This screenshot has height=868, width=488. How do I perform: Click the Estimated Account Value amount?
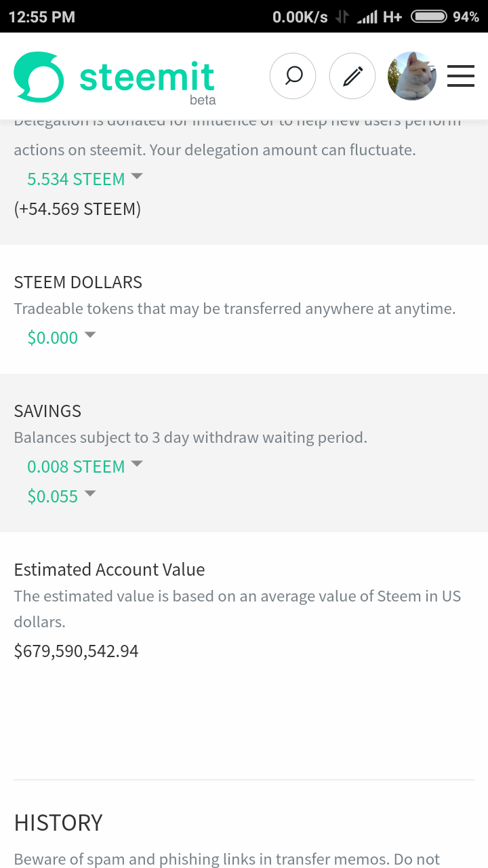pyautogui.click(x=76, y=652)
